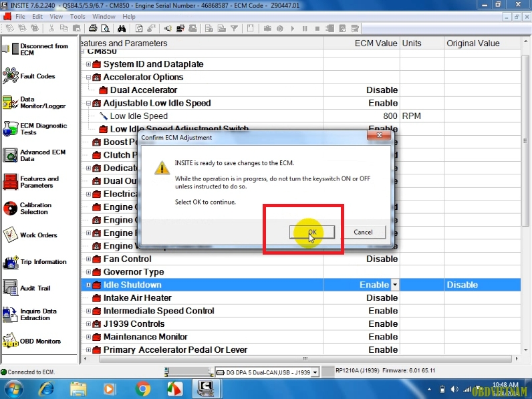Screen dimensions: 532x399
Task: Open Inquire Data Extraction sidebar icon
Action: (10, 315)
